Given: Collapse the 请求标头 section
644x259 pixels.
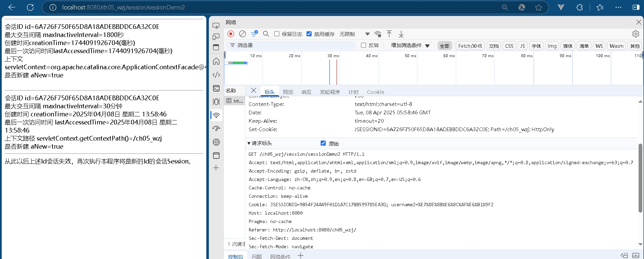Looking at the screenshot, I should tap(249, 143).
